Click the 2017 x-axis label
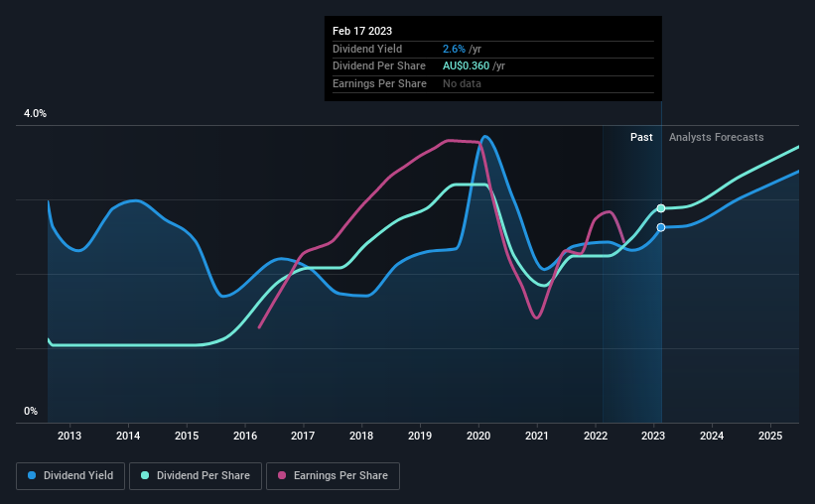Screen dimensions: 815x504 point(303,436)
